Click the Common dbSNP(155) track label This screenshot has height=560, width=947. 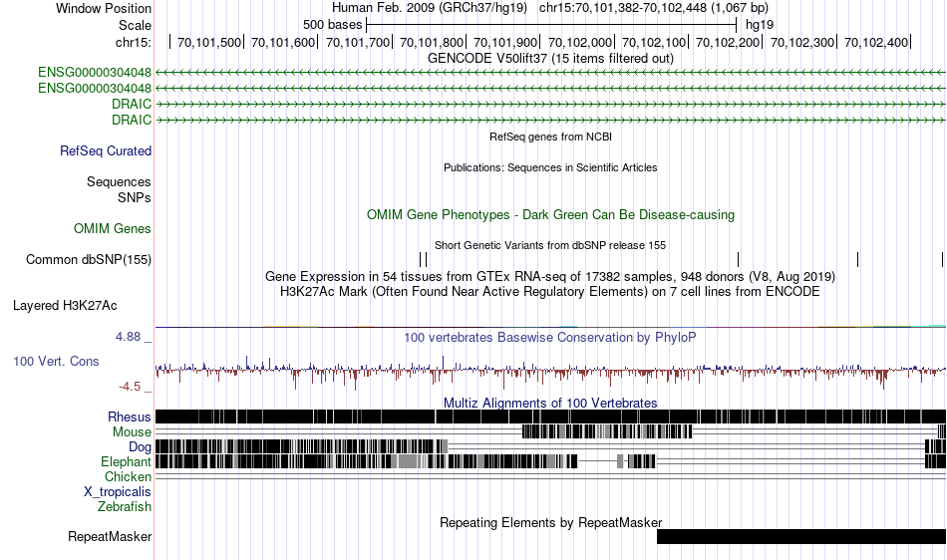(x=89, y=259)
